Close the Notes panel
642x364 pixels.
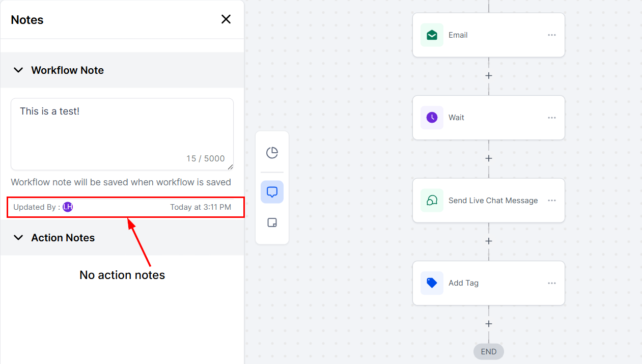click(x=226, y=19)
